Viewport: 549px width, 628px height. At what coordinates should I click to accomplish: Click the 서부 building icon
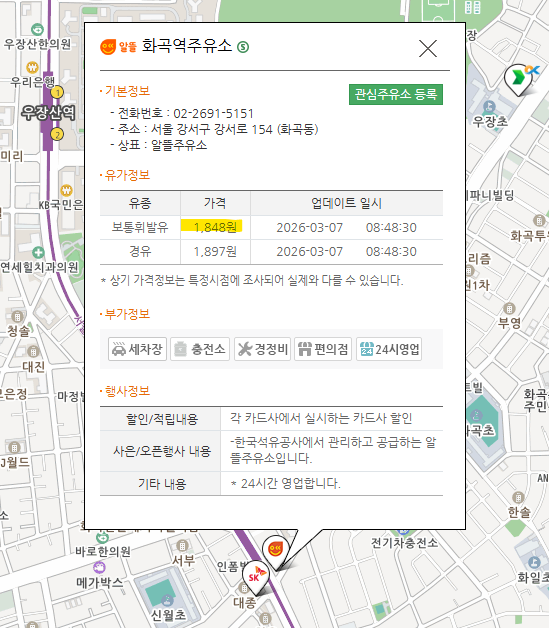click(182, 545)
